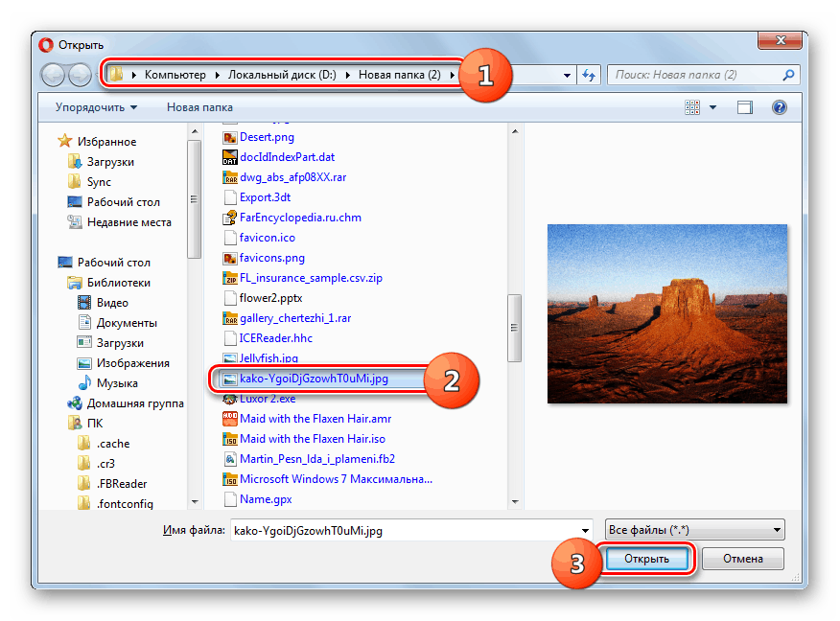
Task: Expand the arrow after Новая папка (2)
Action: click(x=453, y=75)
